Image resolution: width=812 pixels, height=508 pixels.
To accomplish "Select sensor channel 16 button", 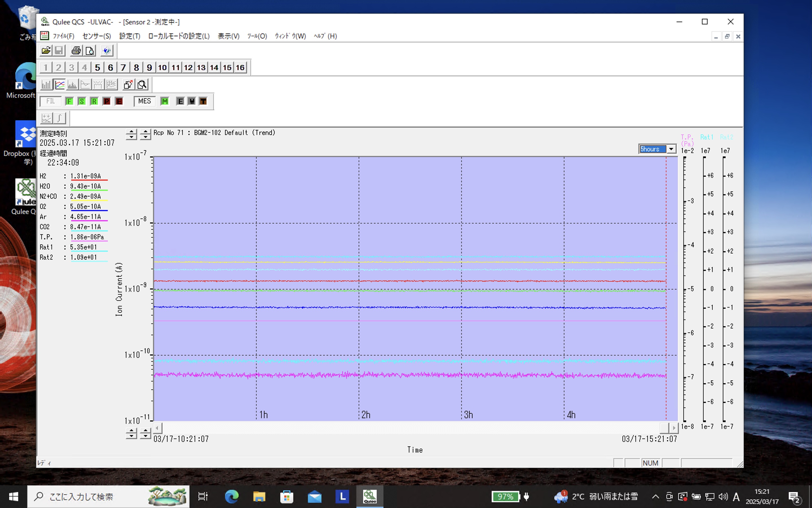I will 240,67.
